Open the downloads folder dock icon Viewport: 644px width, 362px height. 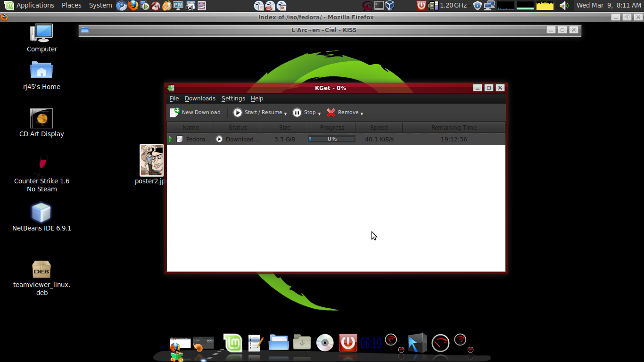click(302, 342)
